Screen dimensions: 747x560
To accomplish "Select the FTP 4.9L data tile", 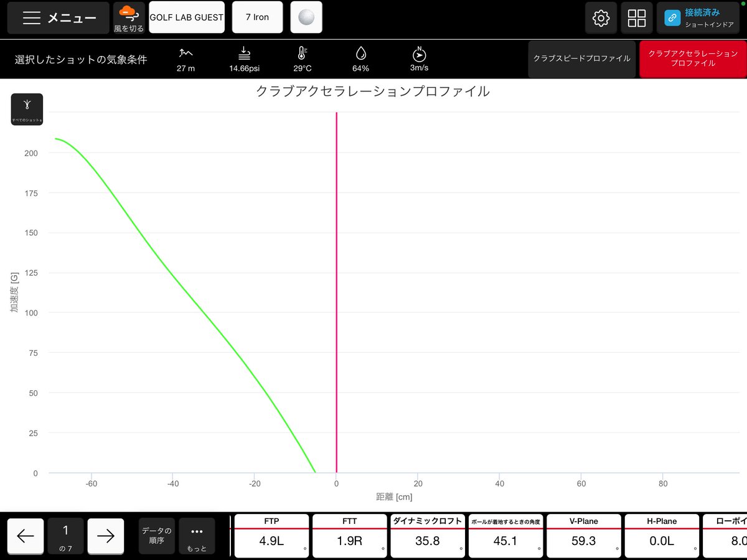I will (x=271, y=536).
